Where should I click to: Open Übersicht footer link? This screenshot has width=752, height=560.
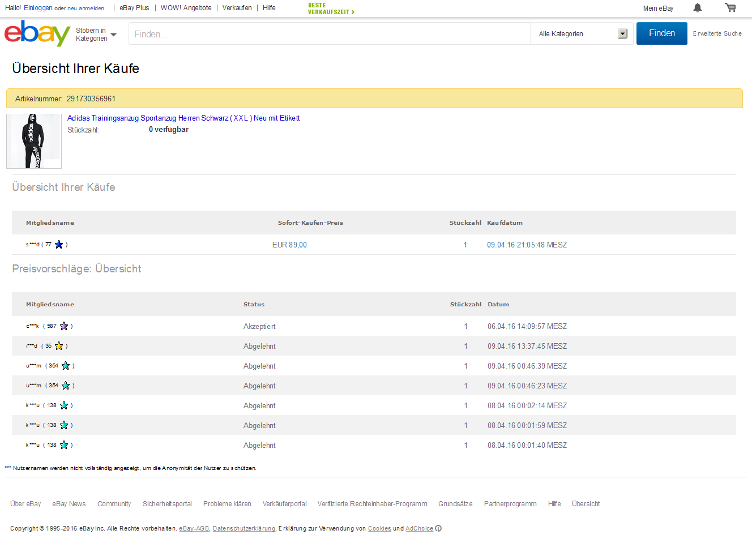coord(586,504)
